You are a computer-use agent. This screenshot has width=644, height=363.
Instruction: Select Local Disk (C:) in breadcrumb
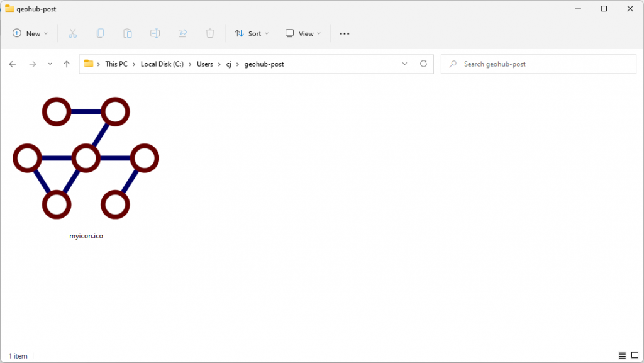(x=162, y=64)
